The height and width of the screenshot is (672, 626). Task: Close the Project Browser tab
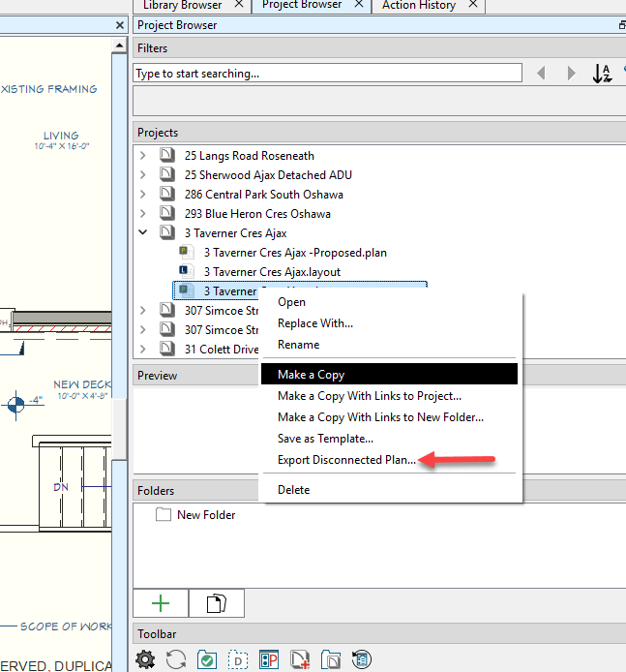pos(358,5)
